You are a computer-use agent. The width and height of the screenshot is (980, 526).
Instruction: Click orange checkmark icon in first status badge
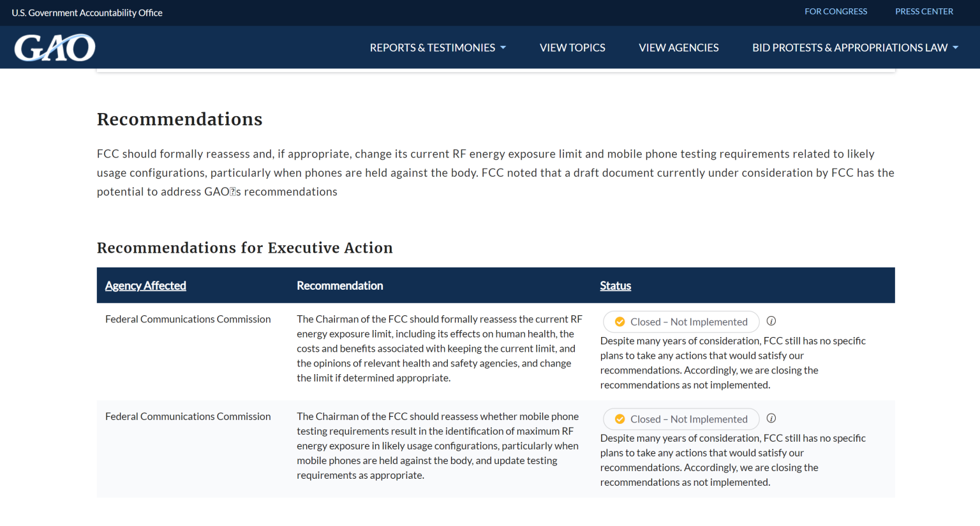[x=620, y=322]
